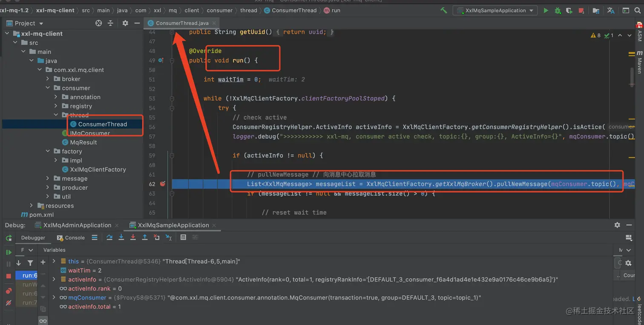Image resolution: width=644 pixels, height=325 pixels.
Task: Start debugging with the green bug icon
Action: [x=558, y=10]
